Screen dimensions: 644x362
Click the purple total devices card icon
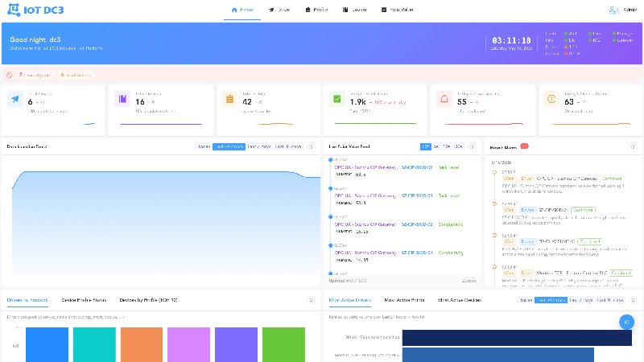point(122,99)
